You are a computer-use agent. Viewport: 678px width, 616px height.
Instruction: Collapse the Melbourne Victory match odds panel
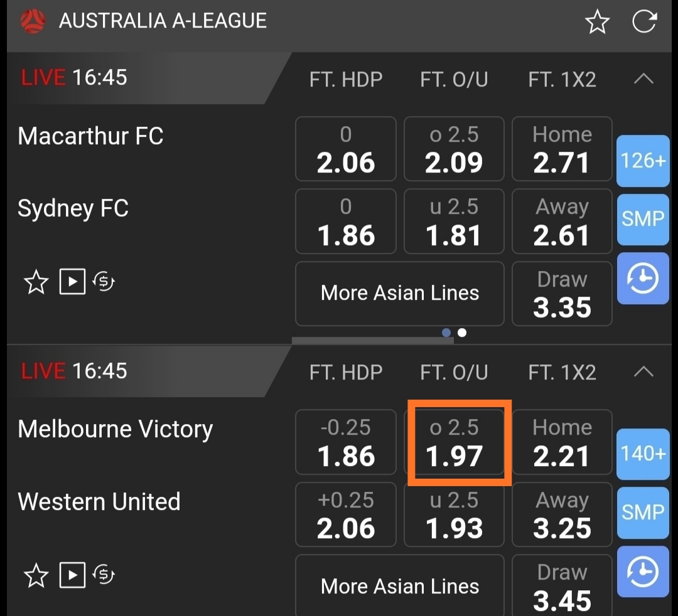pyautogui.click(x=643, y=372)
